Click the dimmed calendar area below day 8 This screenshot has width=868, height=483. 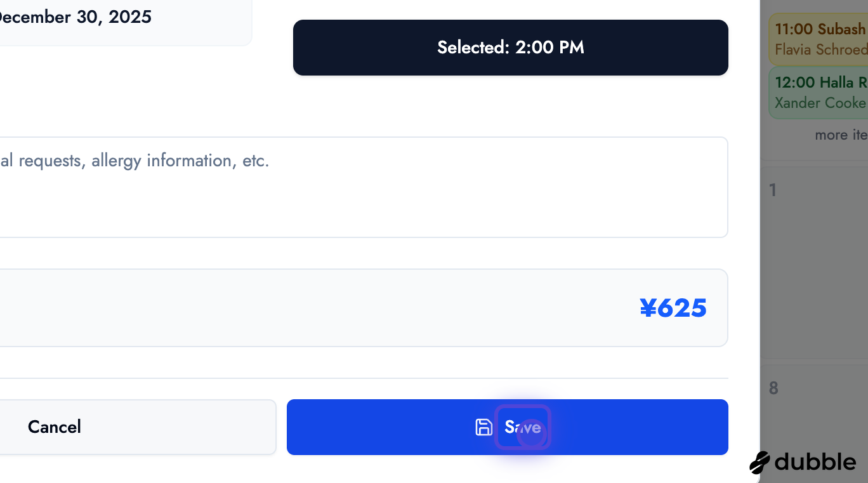[815, 425]
